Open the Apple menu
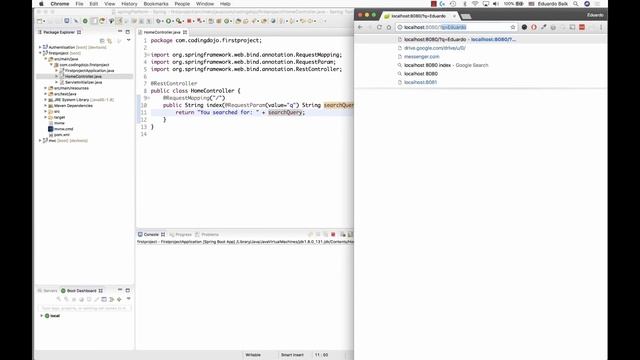This screenshot has width=640, height=360. (41, 4)
